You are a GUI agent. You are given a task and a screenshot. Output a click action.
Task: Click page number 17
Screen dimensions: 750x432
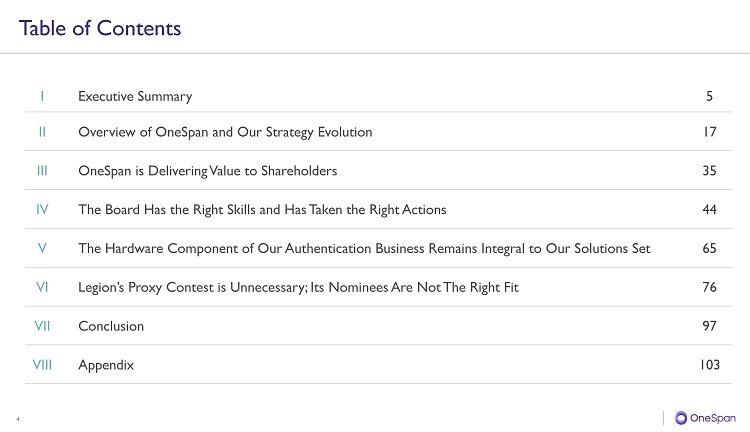coord(709,132)
